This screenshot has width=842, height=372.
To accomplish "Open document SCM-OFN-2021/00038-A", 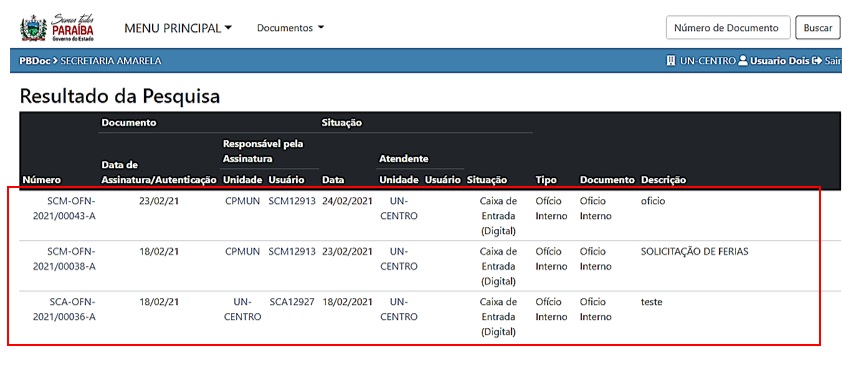I will pos(63,259).
